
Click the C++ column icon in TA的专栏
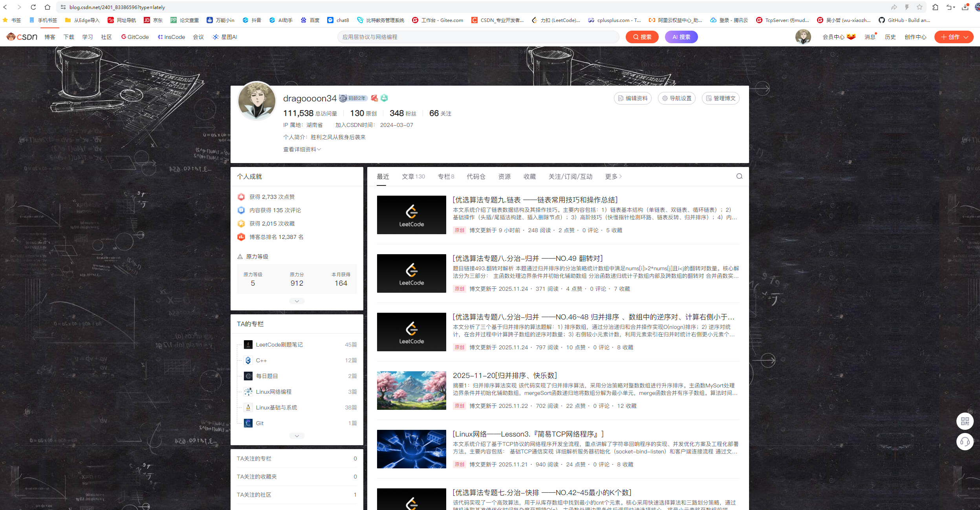tap(248, 360)
